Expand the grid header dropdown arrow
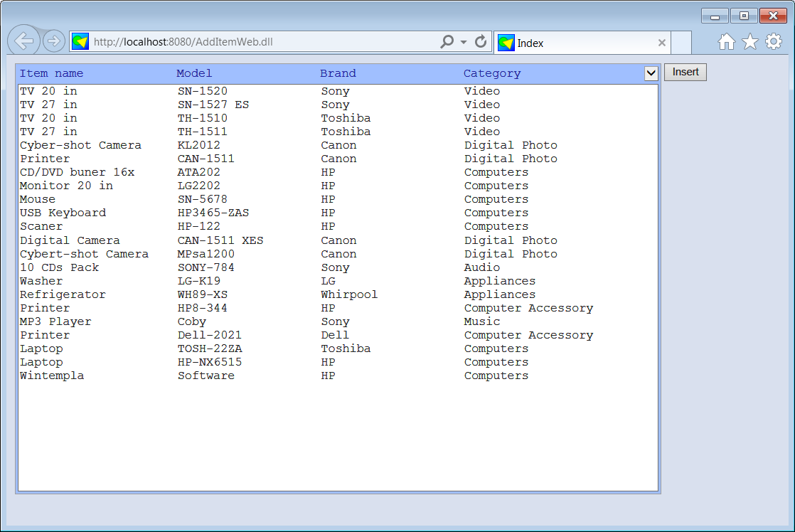The height and width of the screenshot is (532, 795). pyautogui.click(x=651, y=73)
